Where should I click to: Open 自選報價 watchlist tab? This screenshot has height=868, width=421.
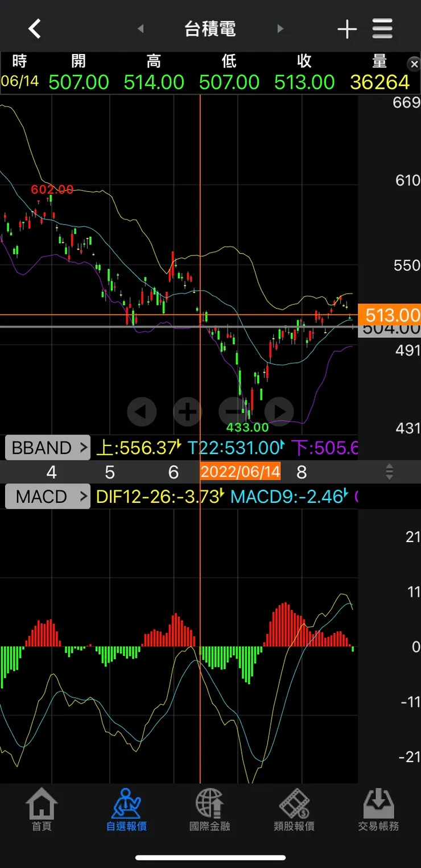[x=126, y=810]
